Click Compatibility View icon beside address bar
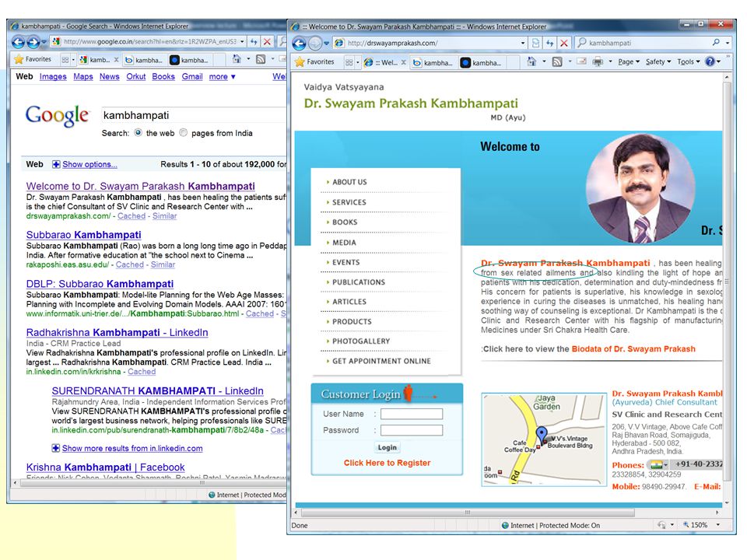This screenshot has height=560, width=747. (x=535, y=43)
